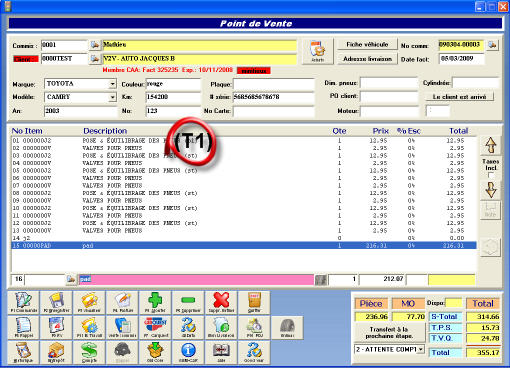This screenshot has height=368, width=510.
Task: Click the blue info circle icon
Action: pos(188,352)
